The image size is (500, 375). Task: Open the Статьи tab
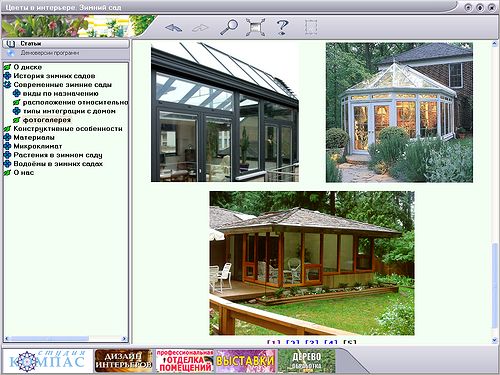[66, 44]
